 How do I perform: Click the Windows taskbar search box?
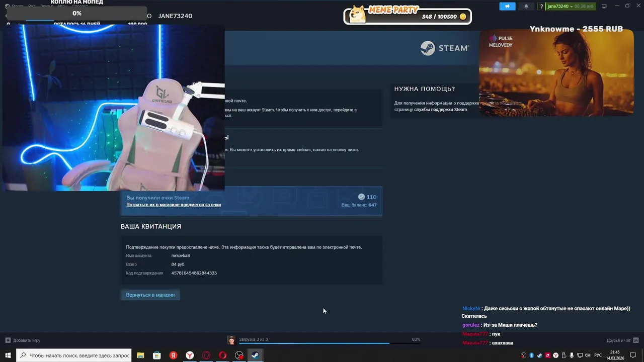[74, 355]
